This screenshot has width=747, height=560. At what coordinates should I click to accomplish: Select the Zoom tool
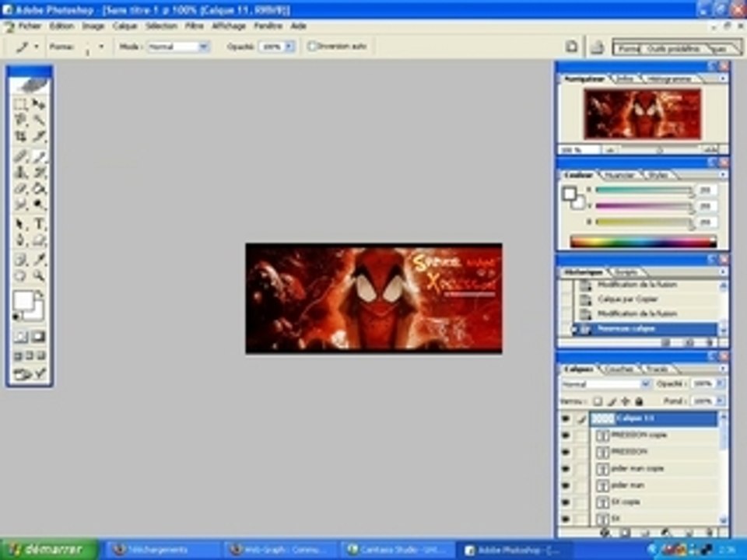tap(39, 276)
